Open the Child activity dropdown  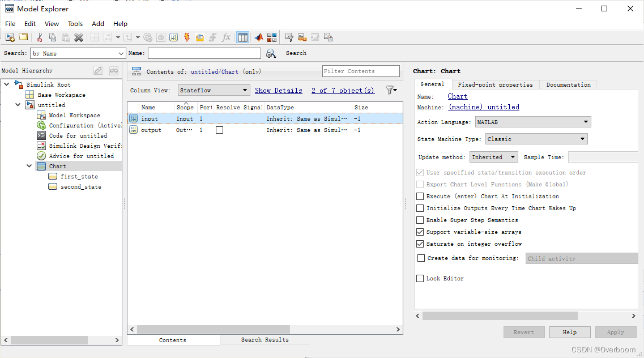click(x=582, y=258)
